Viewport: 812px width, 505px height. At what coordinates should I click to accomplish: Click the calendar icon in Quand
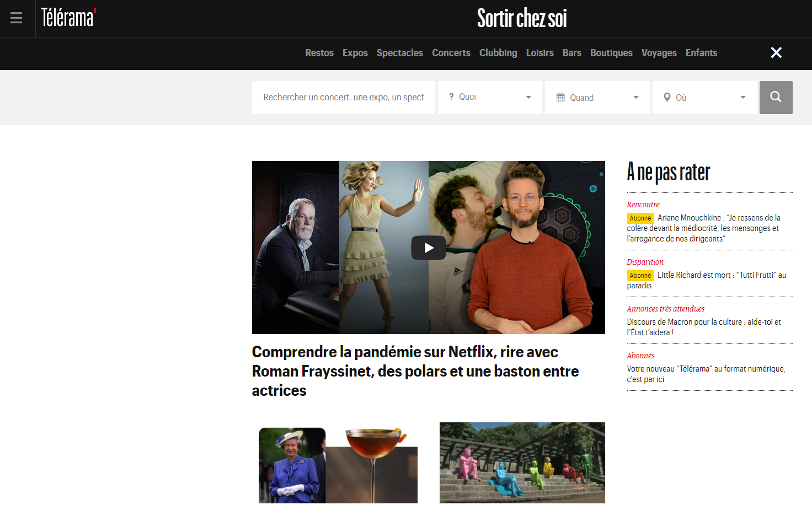click(x=560, y=97)
